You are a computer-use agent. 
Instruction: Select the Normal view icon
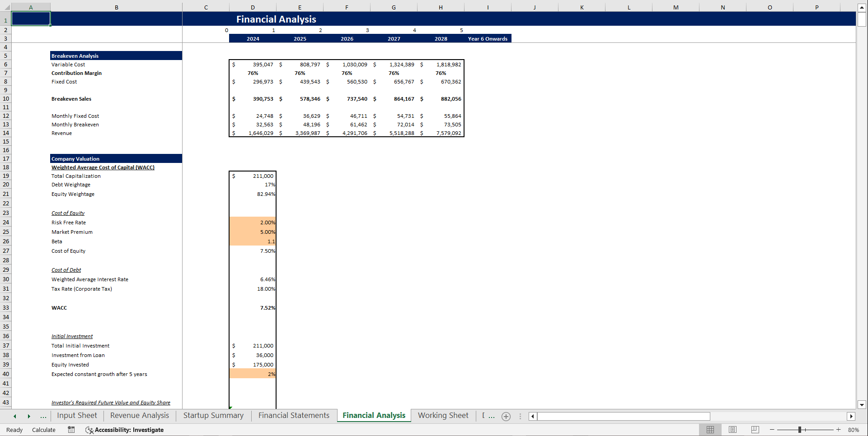pos(710,430)
